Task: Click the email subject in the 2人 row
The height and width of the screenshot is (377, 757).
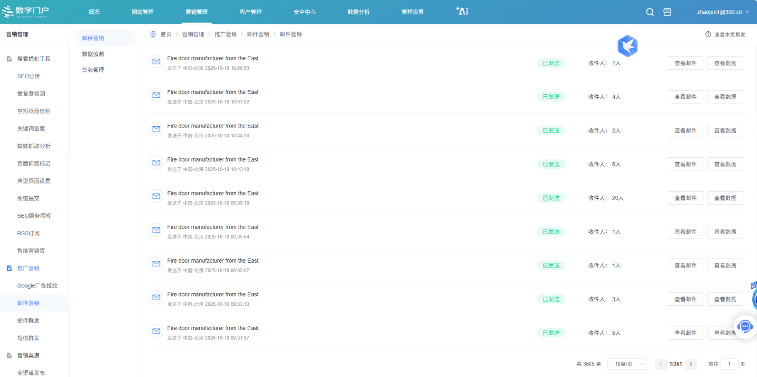Action: 213,126
